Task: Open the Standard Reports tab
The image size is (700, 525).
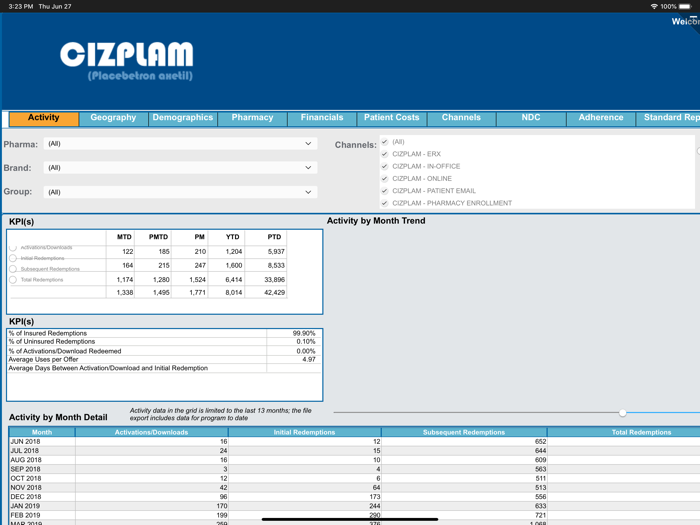Action: click(668, 118)
